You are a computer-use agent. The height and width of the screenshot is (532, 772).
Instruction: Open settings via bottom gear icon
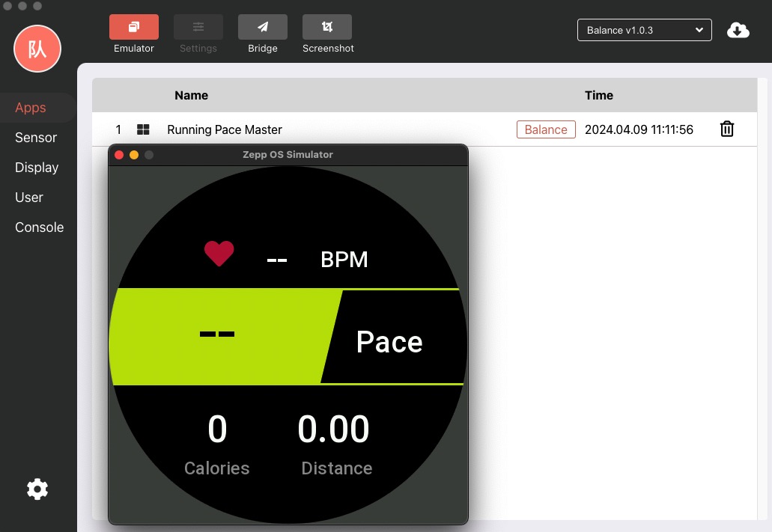(x=37, y=489)
